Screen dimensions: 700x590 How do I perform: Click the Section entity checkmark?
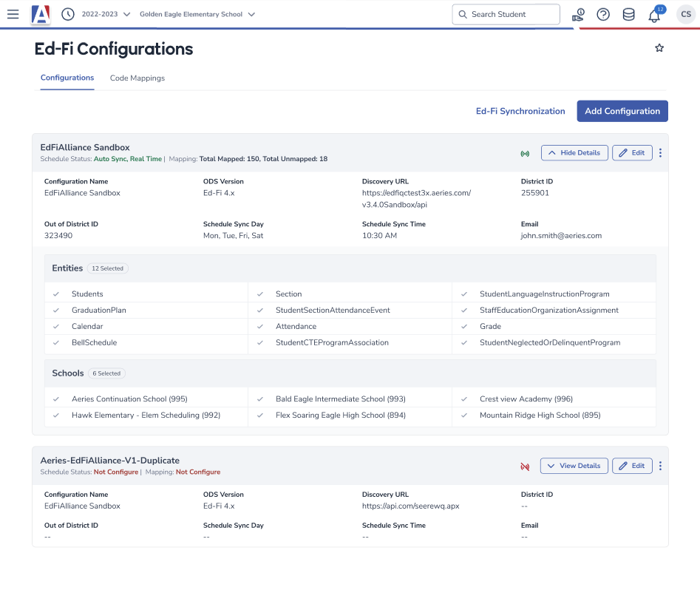(x=260, y=294)
